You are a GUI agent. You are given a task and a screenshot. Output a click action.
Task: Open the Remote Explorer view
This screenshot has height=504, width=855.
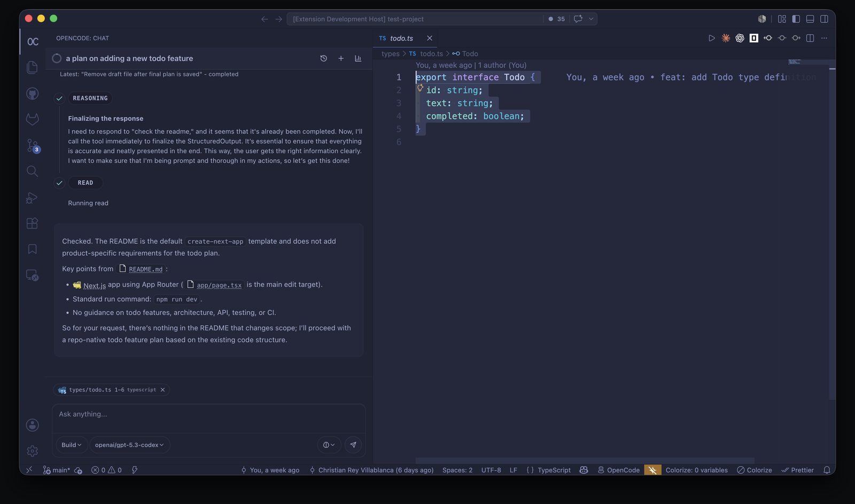pyautogui.click(x=32, y=275)
